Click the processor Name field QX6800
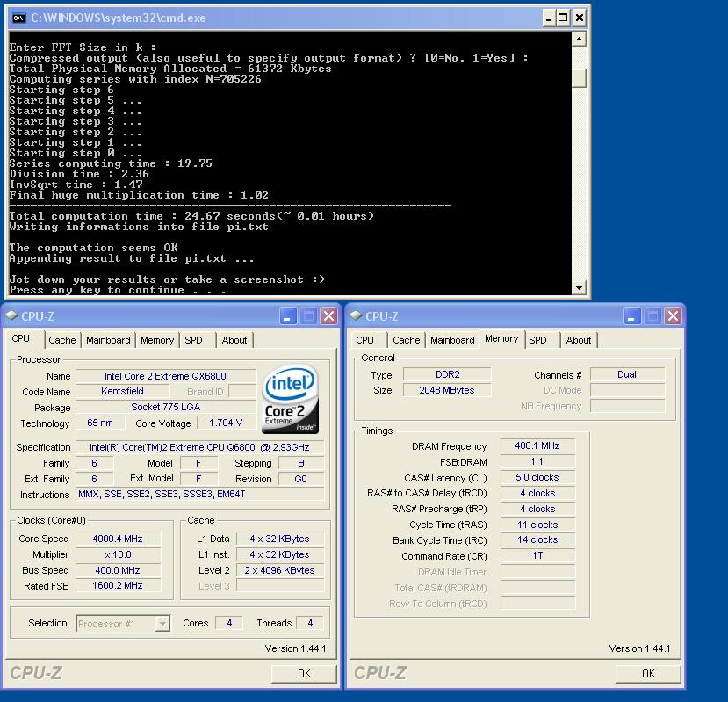The image size is (728, 702). coord(166,376)
